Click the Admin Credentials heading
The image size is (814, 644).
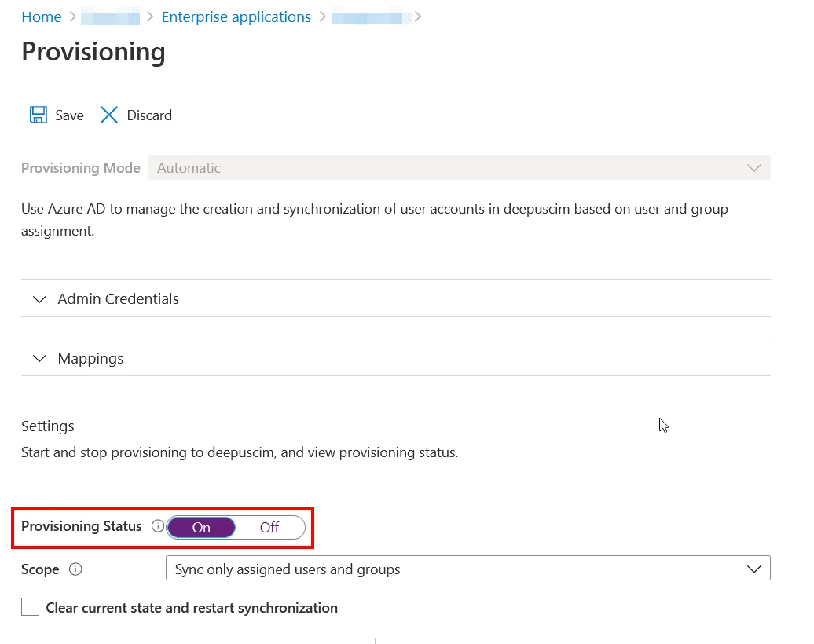pyautogui.click(x=118, y=299)
